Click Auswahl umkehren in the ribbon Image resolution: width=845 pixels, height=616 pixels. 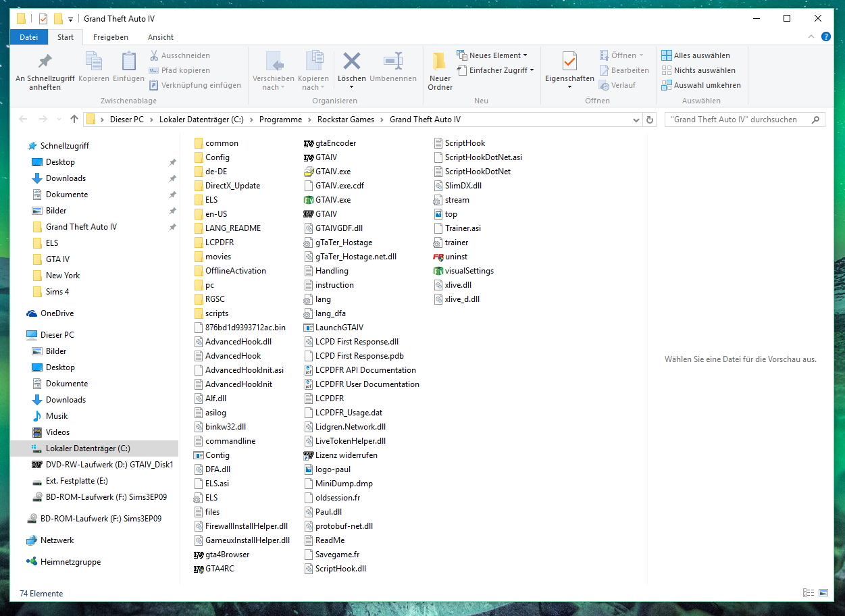pyautogui.click(x=701, y=85)
